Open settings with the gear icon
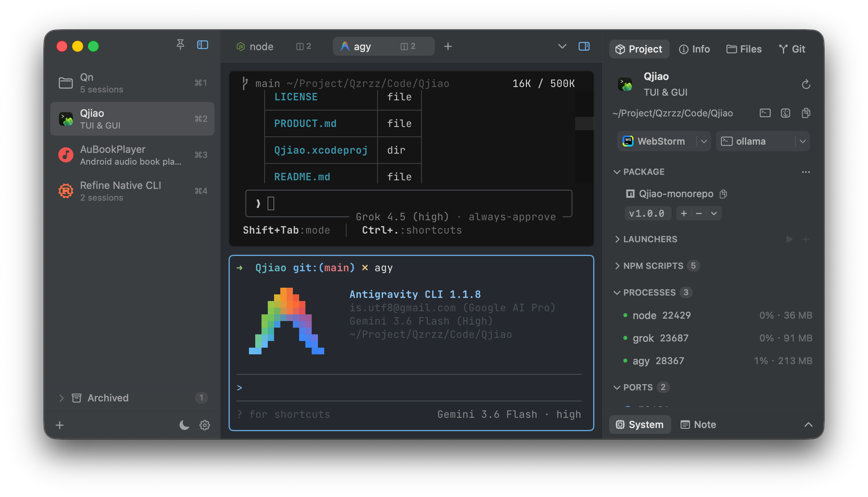This screenshot has height=497, width=868. tap(205, 425)
